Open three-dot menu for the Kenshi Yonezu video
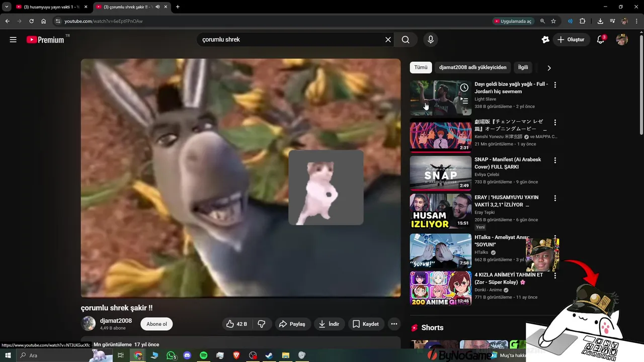The height and width of the screenshot is (362, 644). point(555,123)
